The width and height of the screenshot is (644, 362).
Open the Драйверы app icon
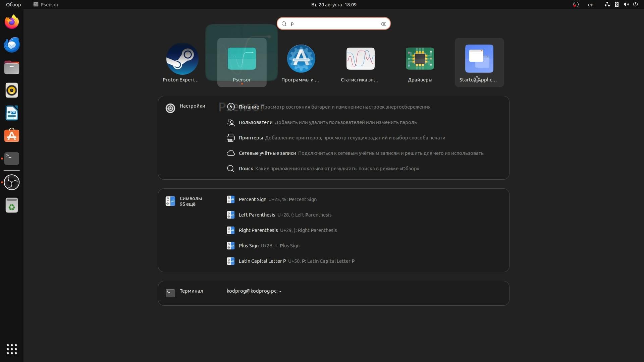[420, 62]
